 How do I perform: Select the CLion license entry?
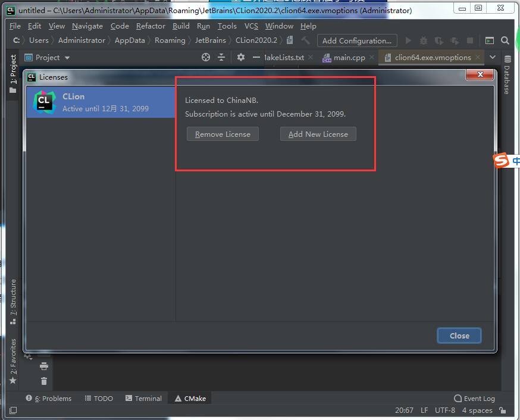click(101, 102)
